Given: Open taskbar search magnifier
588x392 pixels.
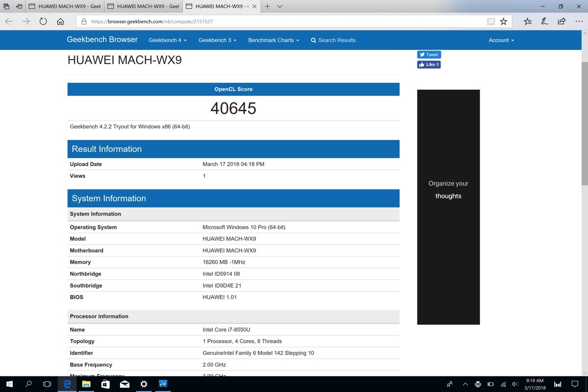Looking at the screenshot, I should tap(28, 384).
